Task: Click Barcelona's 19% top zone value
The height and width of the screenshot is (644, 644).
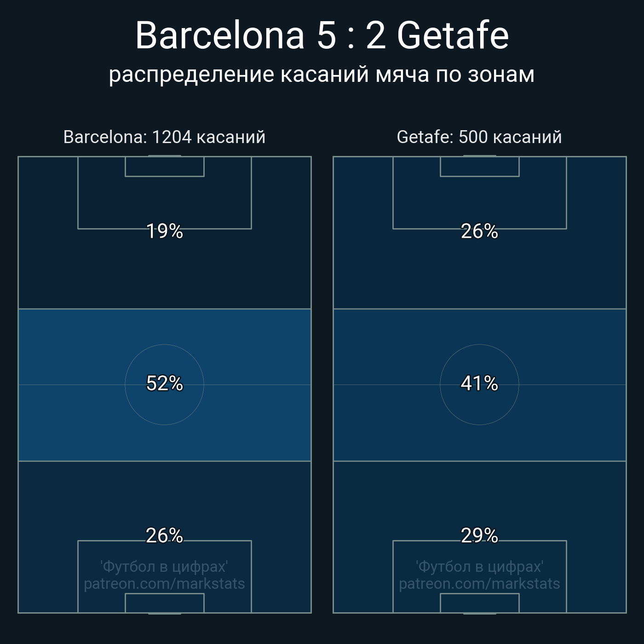Action: click(x=164, y=231)
